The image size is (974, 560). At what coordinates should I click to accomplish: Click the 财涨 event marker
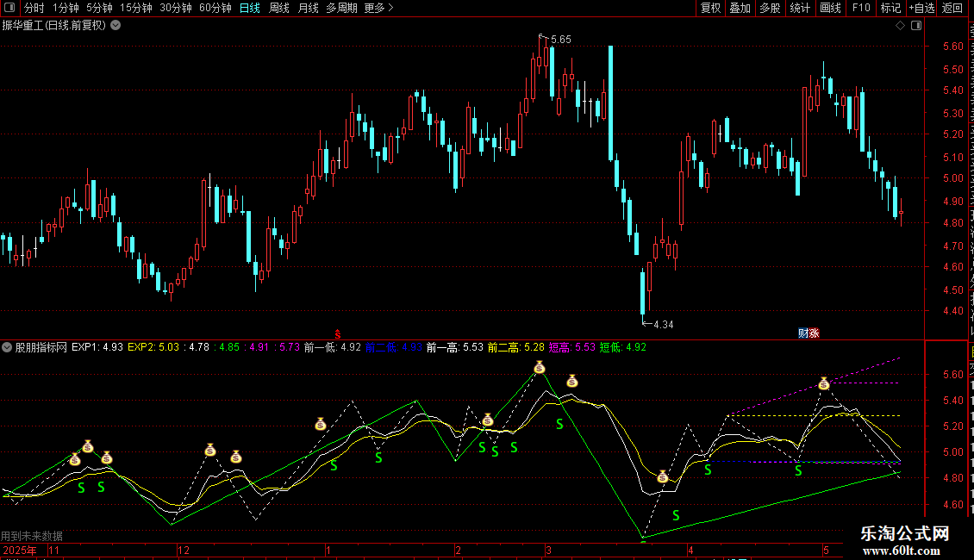809,333
